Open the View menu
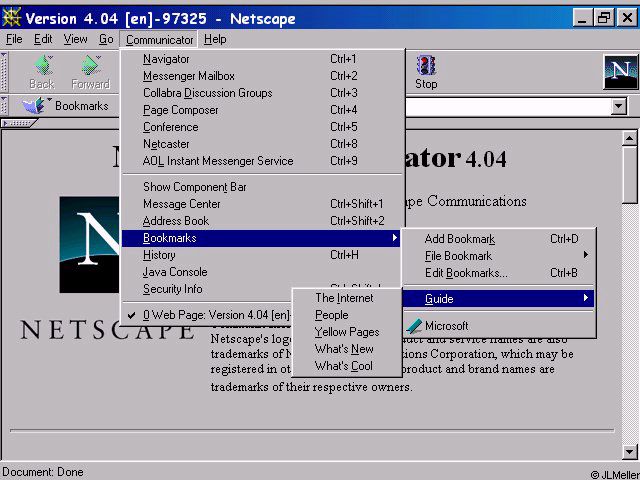The width and height of the screenshot is (640, 480). (76, 39)
